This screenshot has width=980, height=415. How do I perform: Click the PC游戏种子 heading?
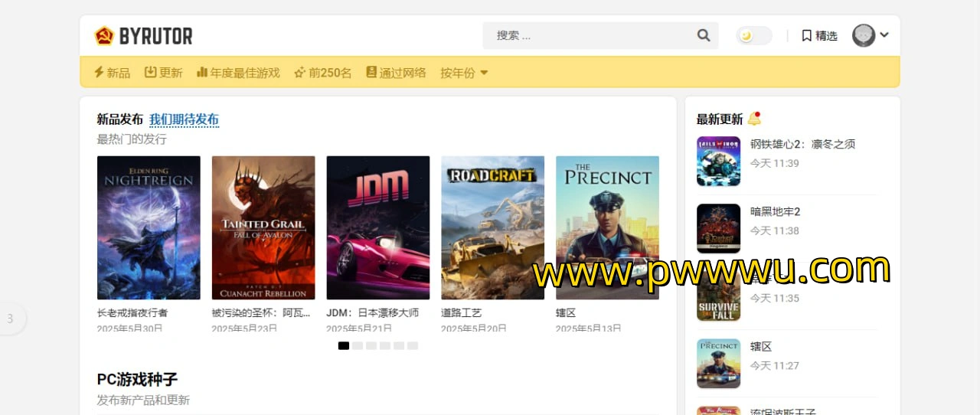pos(137,379)
